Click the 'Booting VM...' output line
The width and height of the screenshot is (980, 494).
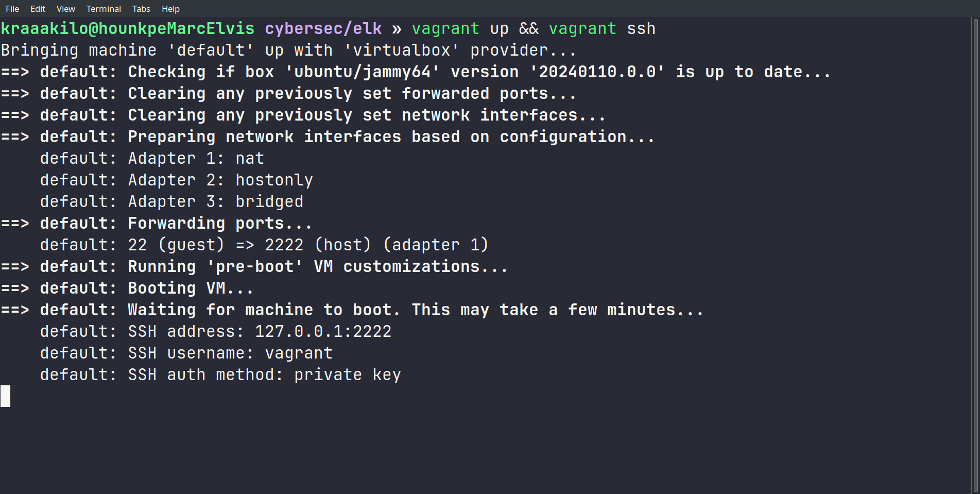tap(191, 288)
